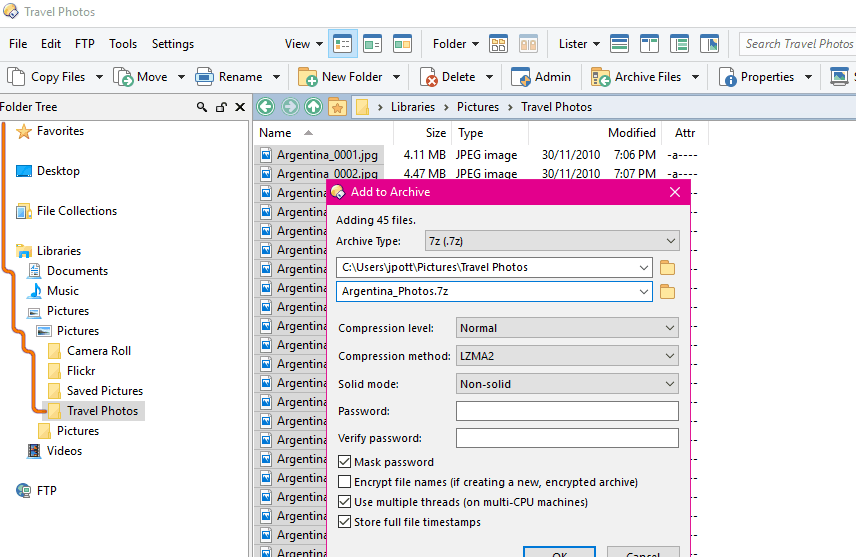The height and width of the screenshot is (557, 856).
Task: Open Archive Files dropdown arrow
Action: pos(696,77)
